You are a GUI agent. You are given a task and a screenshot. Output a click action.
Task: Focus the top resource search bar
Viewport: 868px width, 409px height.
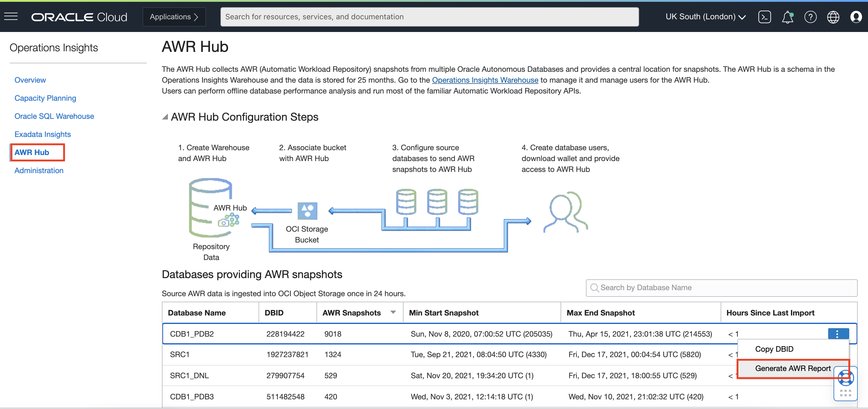click(x=429, y=17)
